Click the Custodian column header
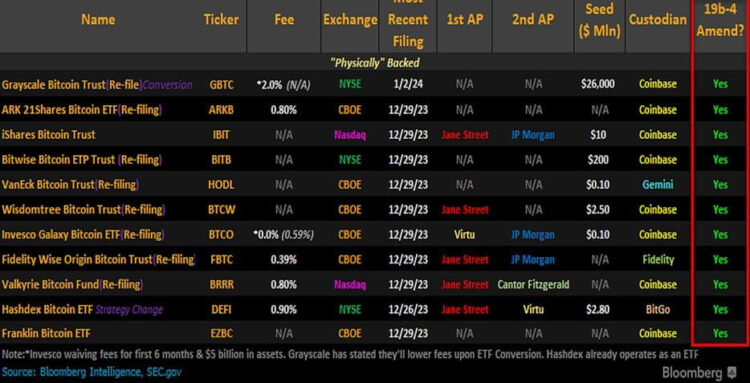 click(x=658, y=19)
